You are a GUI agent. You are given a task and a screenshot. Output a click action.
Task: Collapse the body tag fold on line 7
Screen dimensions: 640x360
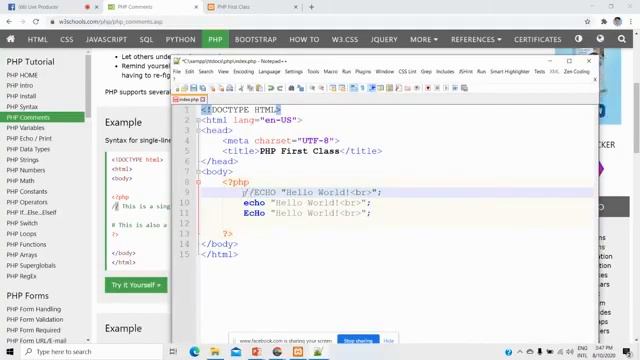tap(198, 172)
